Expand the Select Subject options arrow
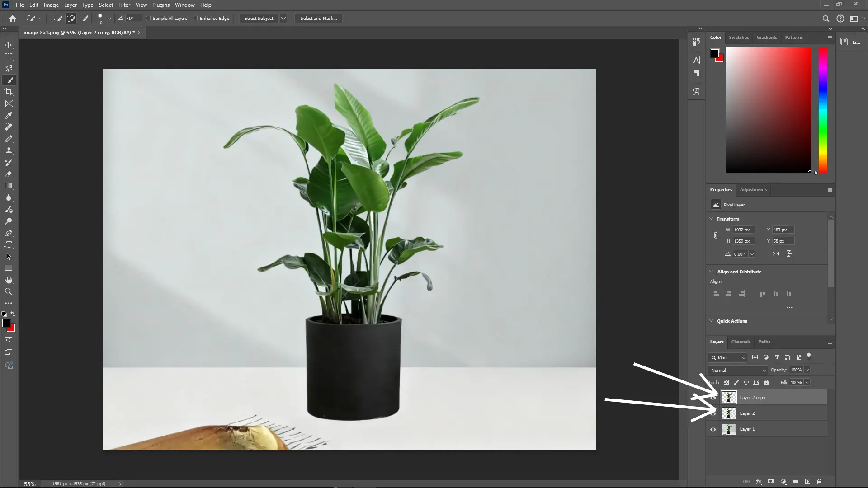 (283, 18)
